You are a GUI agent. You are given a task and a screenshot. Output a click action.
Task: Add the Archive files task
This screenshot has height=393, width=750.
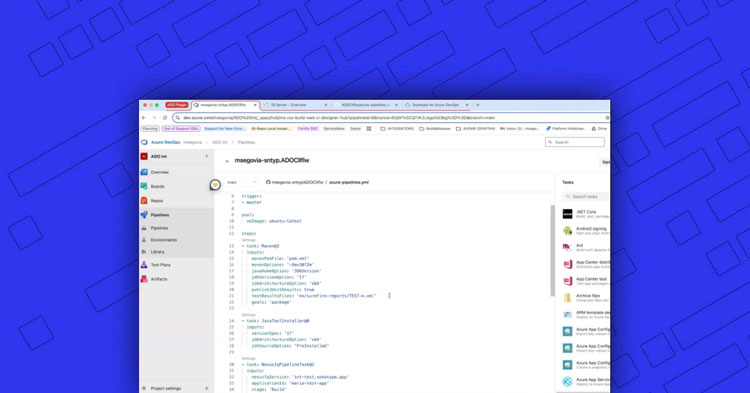tap(585, 297)
